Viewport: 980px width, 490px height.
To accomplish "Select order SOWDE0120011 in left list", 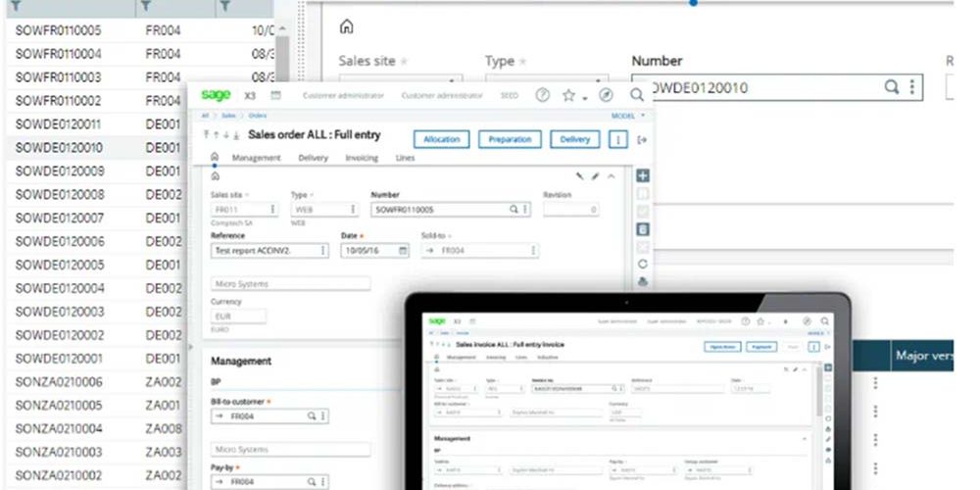I will [58, 123].
